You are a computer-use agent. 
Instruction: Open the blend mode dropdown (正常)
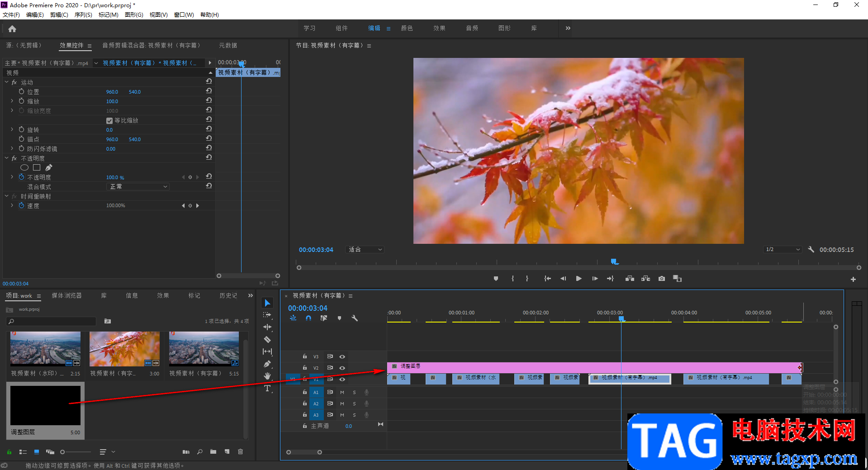tap(138, 187)
